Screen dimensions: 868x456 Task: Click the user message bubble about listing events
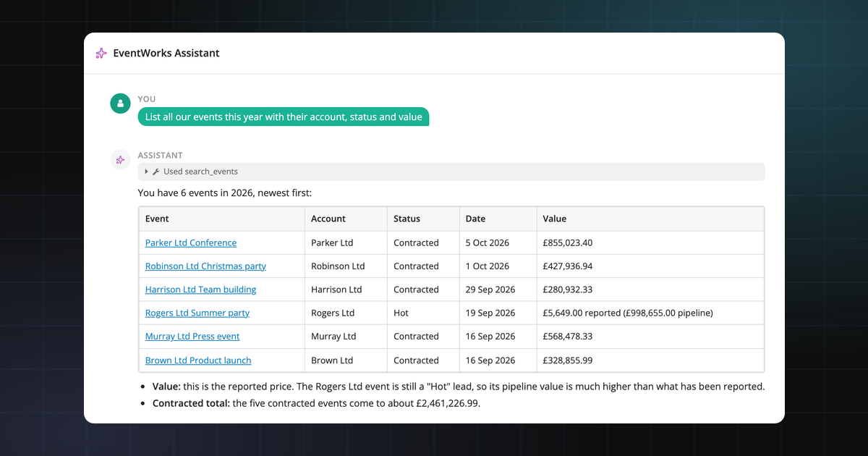point(284,117)
